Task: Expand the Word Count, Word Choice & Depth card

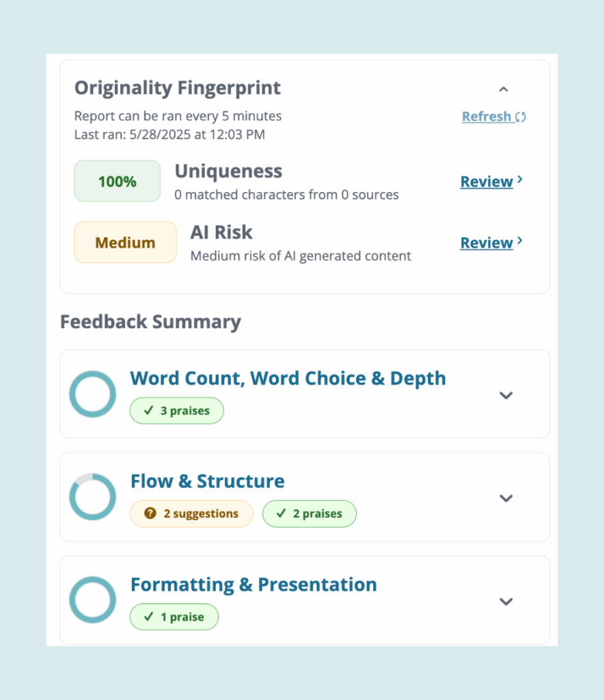Action: click(506, 395)
